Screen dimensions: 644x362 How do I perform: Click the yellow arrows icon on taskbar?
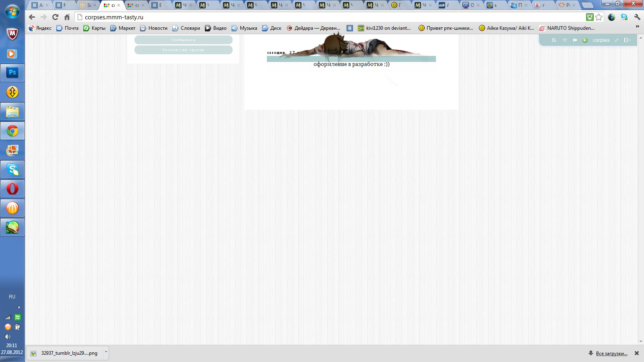12,92
